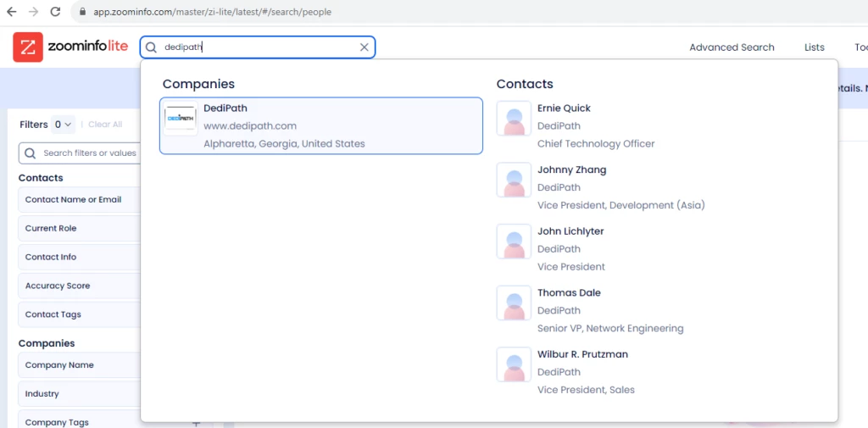Expand the Industry company filter
The image size is (868, 428).
pos(78,394)
